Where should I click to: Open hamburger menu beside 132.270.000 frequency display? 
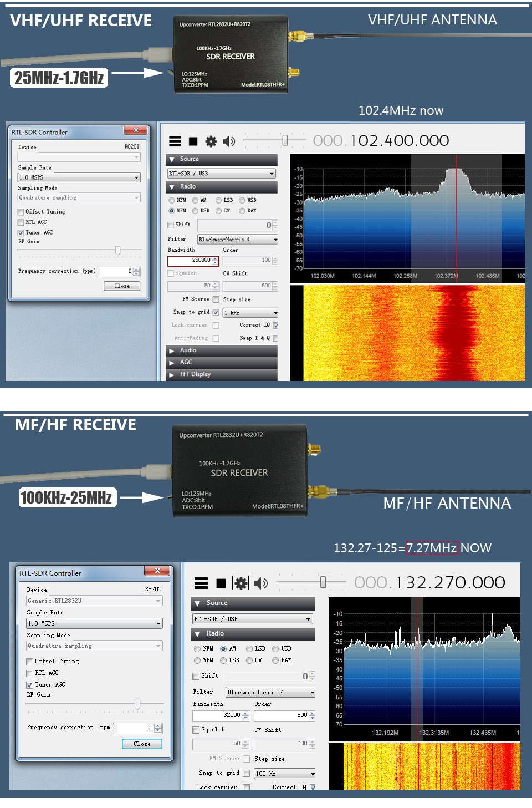tap(201, 583)
